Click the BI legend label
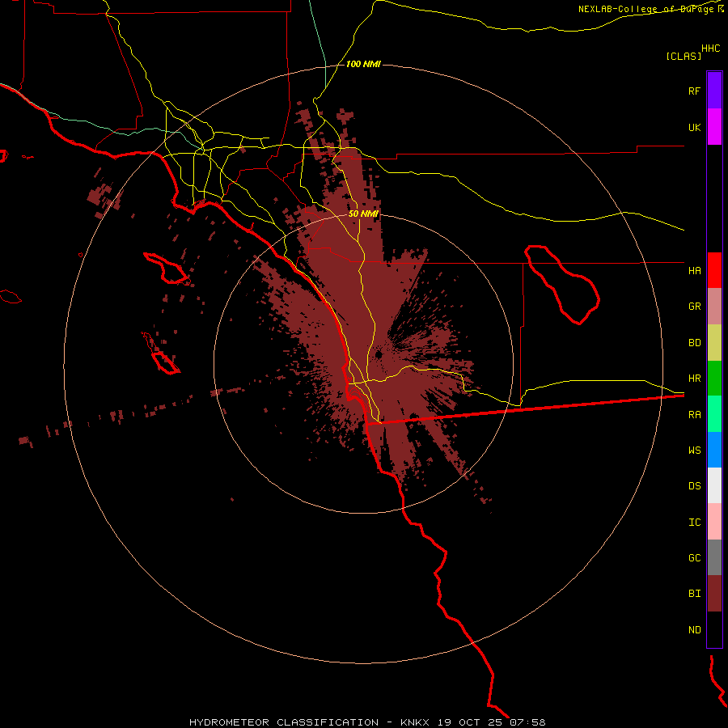 (695, 594)
